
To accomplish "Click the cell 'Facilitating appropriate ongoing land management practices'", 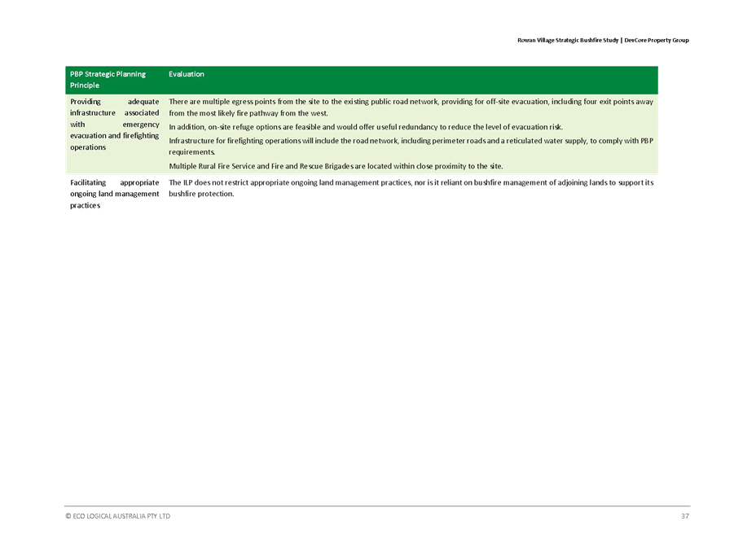I will [114, 194].
